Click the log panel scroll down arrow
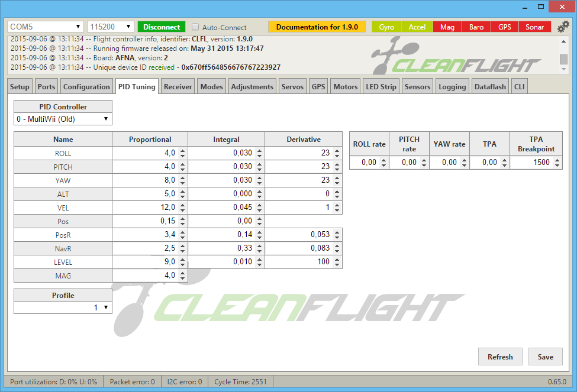 click(563, 70)
